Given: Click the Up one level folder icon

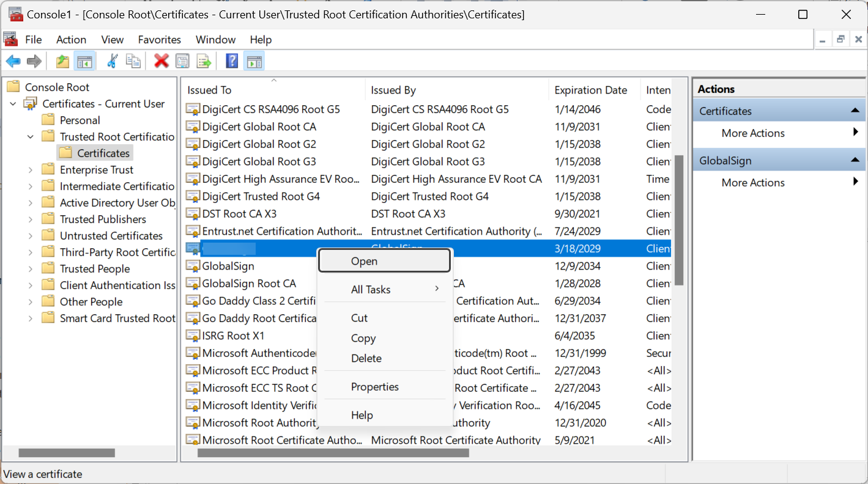Looking at the screenshot, I should point(62,61).
